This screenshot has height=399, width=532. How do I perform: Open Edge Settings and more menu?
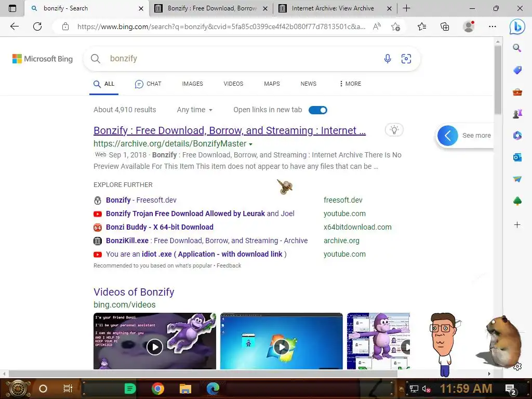coord(493,26)
